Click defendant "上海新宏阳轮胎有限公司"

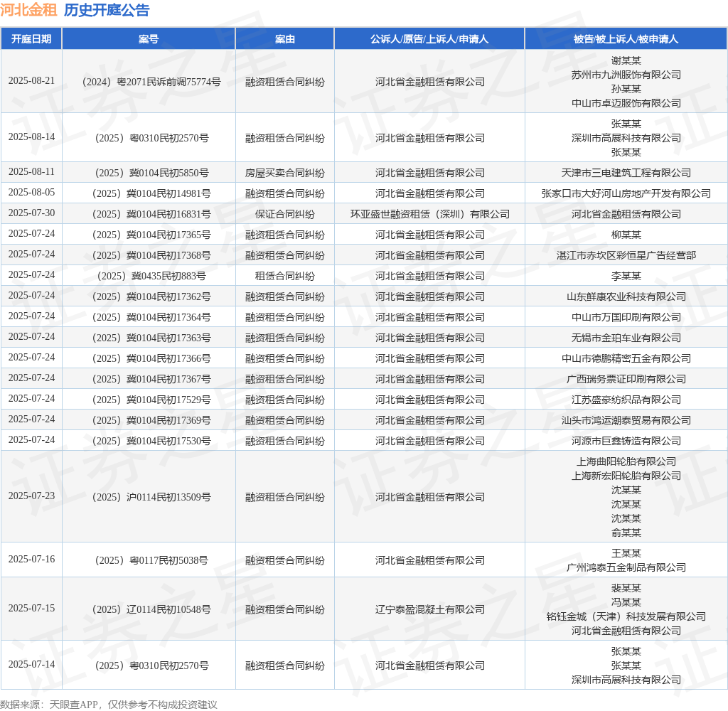click(626, 476)
